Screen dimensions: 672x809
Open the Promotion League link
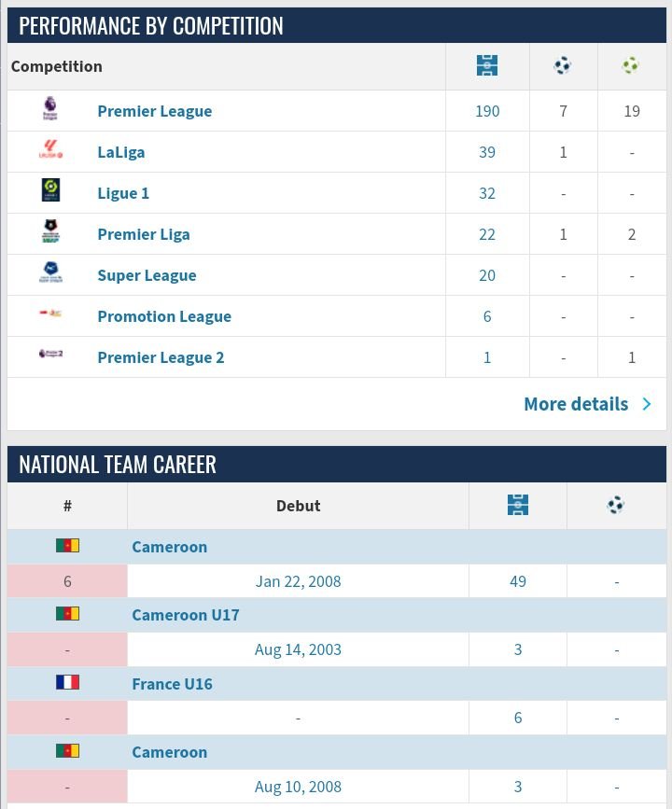pyautogui.click(x=163, y=316)
